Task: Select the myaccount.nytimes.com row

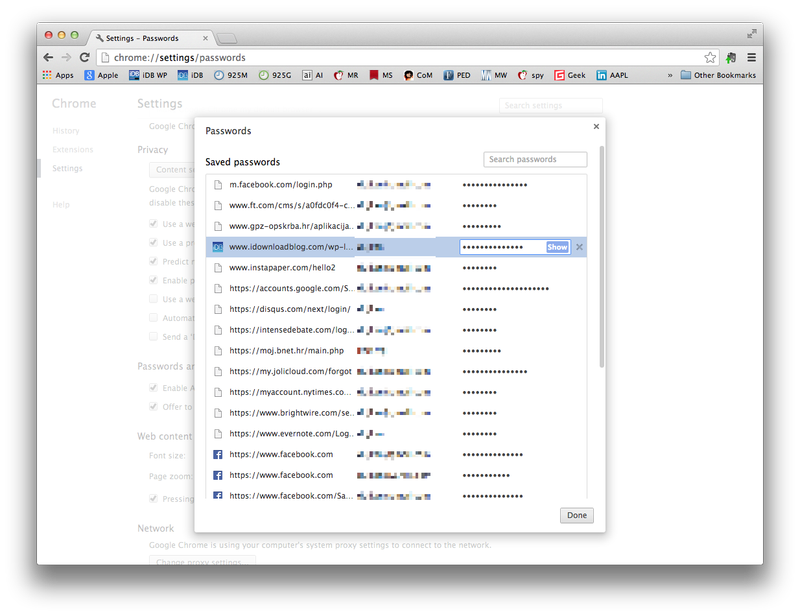Action: coord(396,392)
